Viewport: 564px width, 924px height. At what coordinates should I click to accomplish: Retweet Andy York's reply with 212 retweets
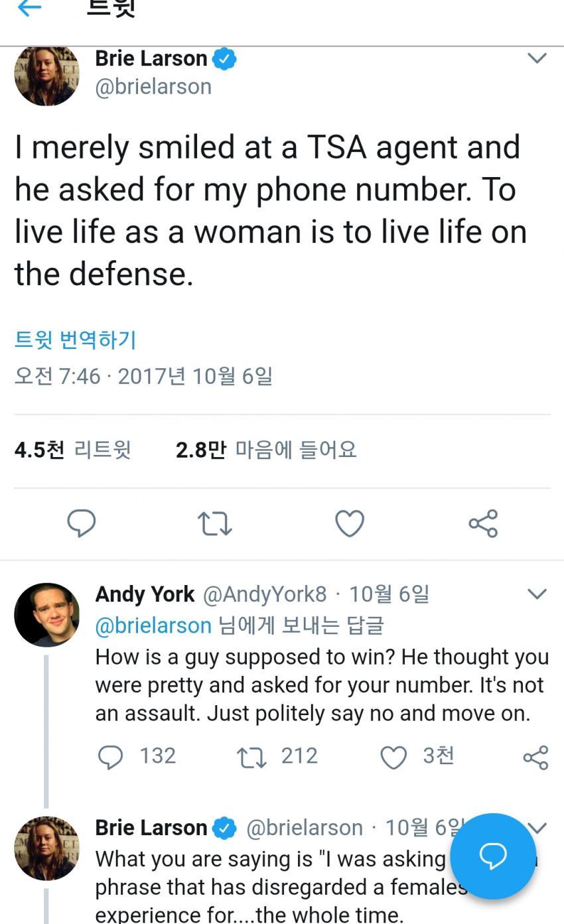[x=251, y=757]
